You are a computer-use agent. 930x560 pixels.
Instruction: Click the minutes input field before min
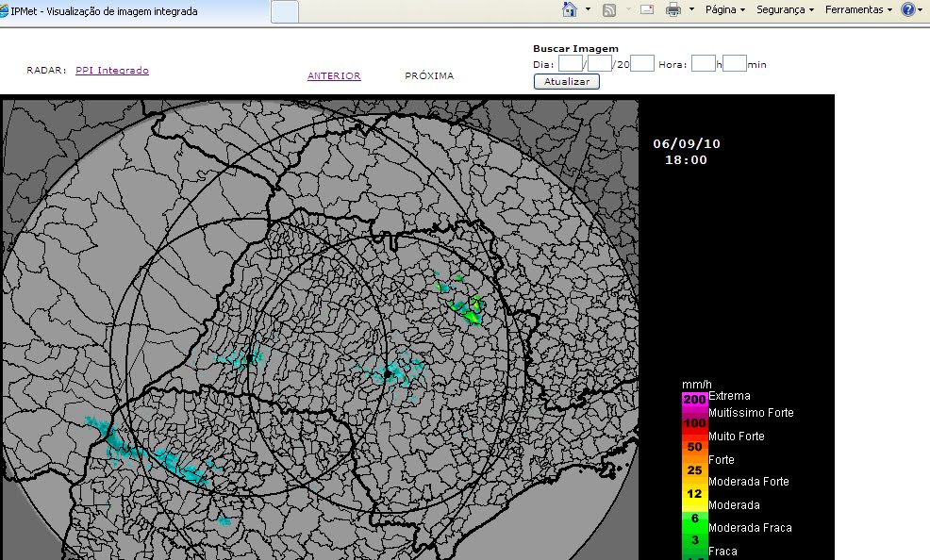tap(734, 63)
